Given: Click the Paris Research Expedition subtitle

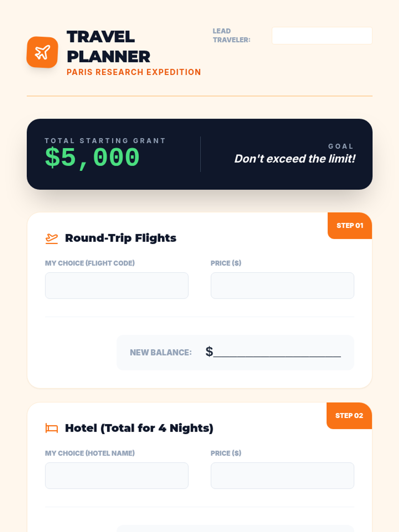Looking at the screenshot, I should [x=134, y=72].
